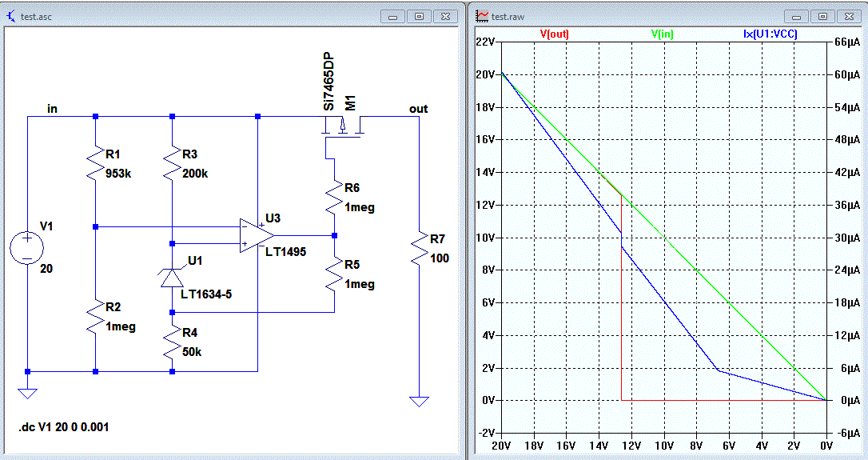Click the V(in) green trace label
The width and height of the screenshot is (868, 460).
tap(663, 34)
